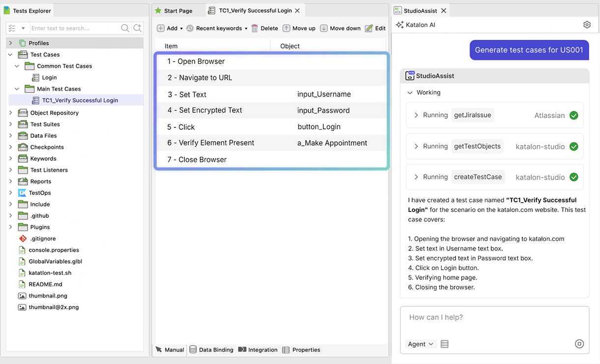600x364 pixels.
Task: Select the 5 - Click step row
Action: 271,127
